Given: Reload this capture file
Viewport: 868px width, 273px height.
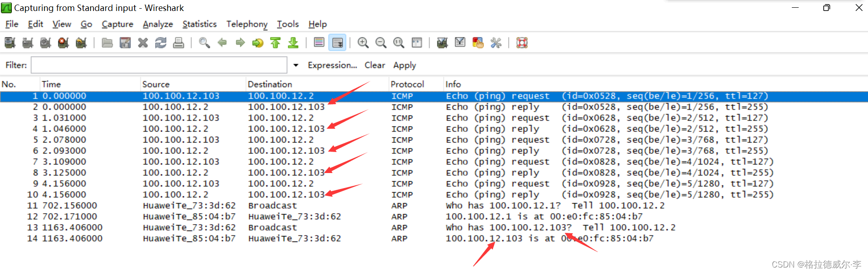Looking at the screenshot, I should point(161,43).
